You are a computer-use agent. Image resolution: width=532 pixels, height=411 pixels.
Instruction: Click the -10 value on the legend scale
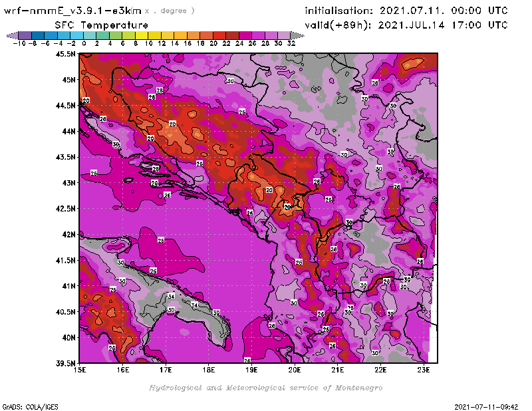pos(19,43)
